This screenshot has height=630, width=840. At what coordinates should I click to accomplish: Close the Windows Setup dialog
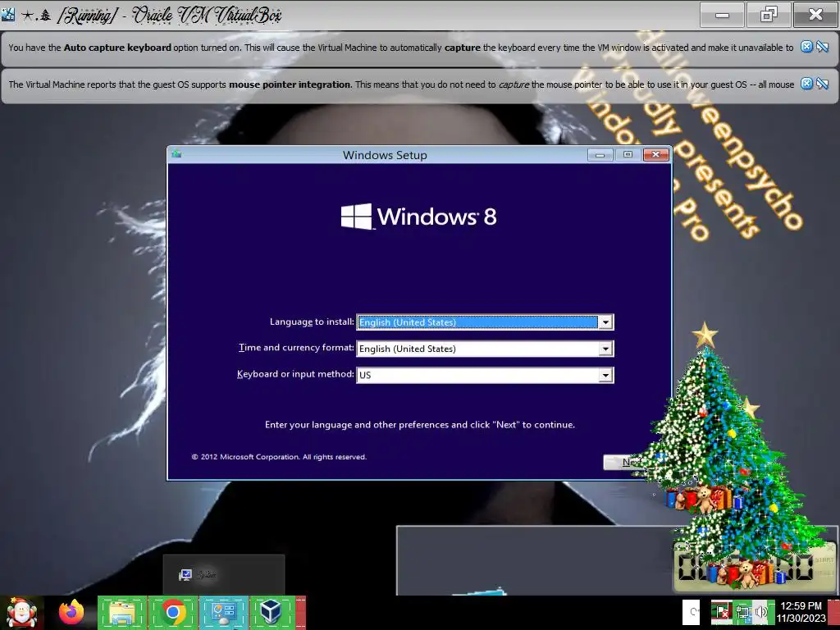655,155
